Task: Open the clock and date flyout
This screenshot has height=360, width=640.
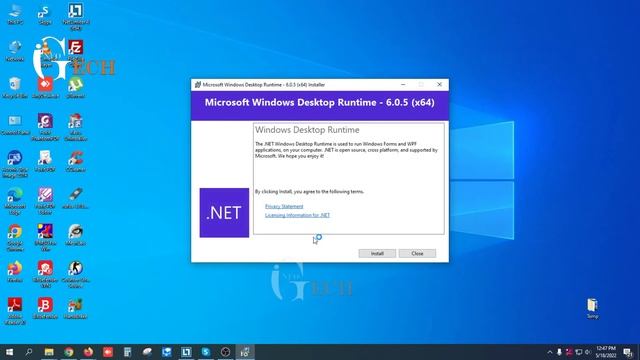Action: (x=606, y=352)
